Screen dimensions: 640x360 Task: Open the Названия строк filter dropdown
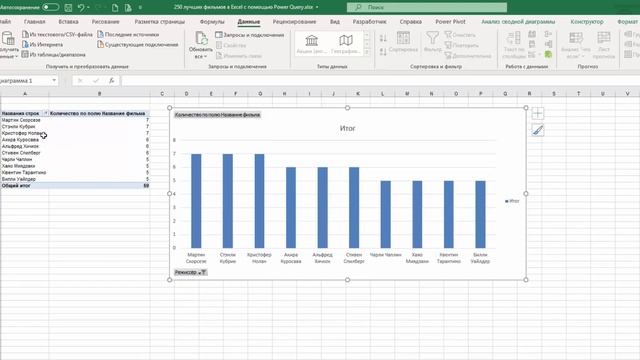click(x=46, y=113)
